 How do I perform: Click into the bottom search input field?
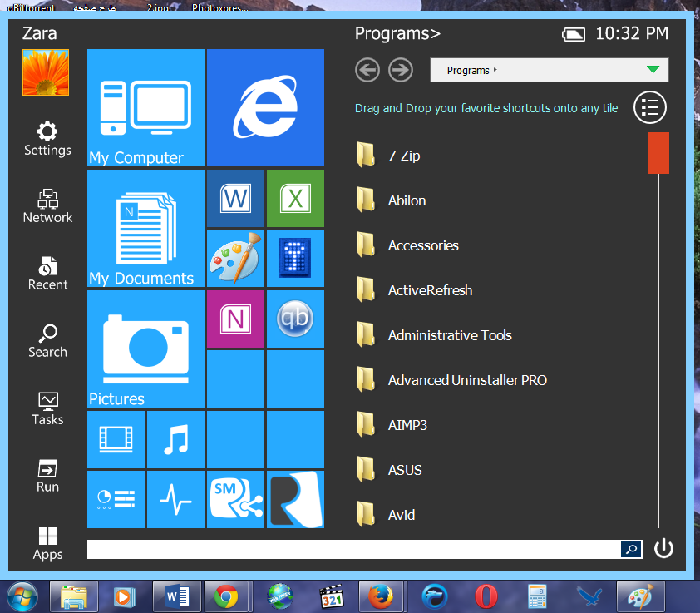(x=353, y=549)
